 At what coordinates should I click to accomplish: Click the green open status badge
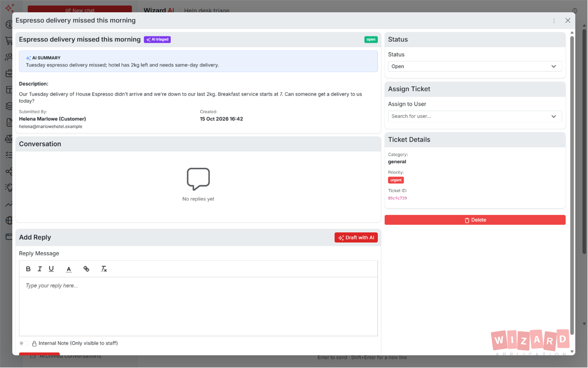(371, 40)
